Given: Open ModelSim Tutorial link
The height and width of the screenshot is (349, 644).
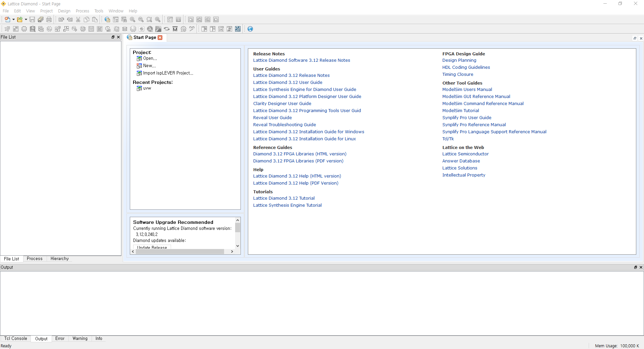Looking at the screenshot, I should [461, 111].
